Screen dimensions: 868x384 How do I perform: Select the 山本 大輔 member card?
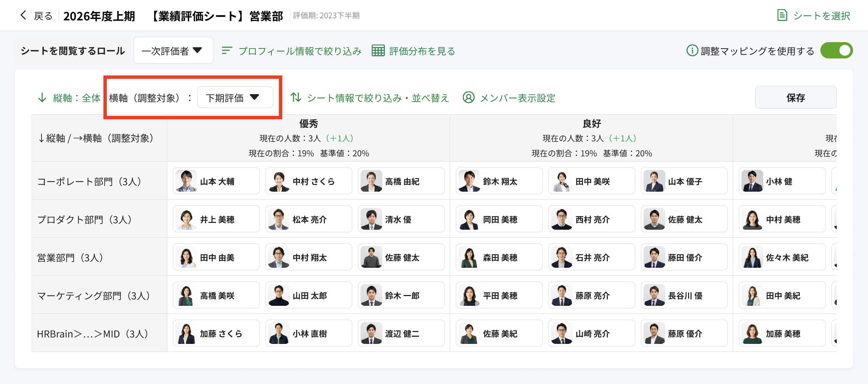click(216, 181)
